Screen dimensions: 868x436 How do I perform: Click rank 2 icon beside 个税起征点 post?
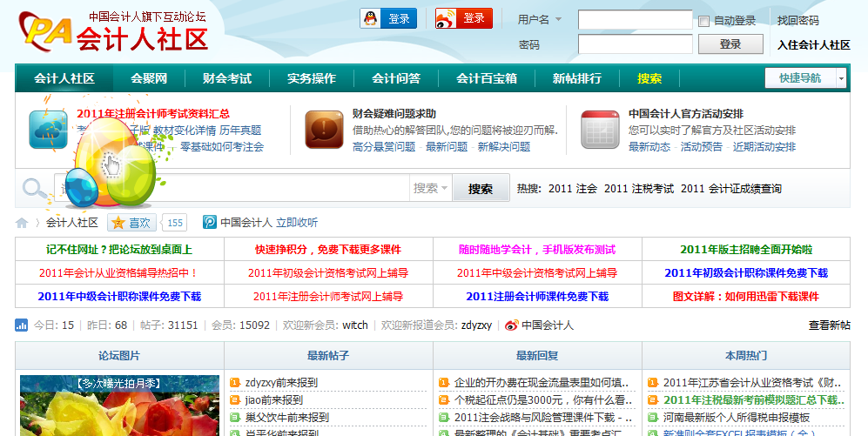click(x=443, y=399)
